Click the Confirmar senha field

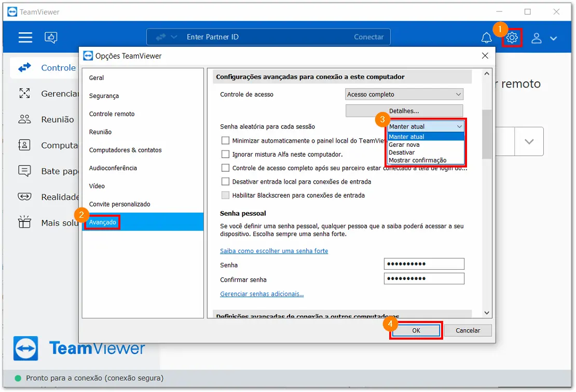[x=424, y=278]
